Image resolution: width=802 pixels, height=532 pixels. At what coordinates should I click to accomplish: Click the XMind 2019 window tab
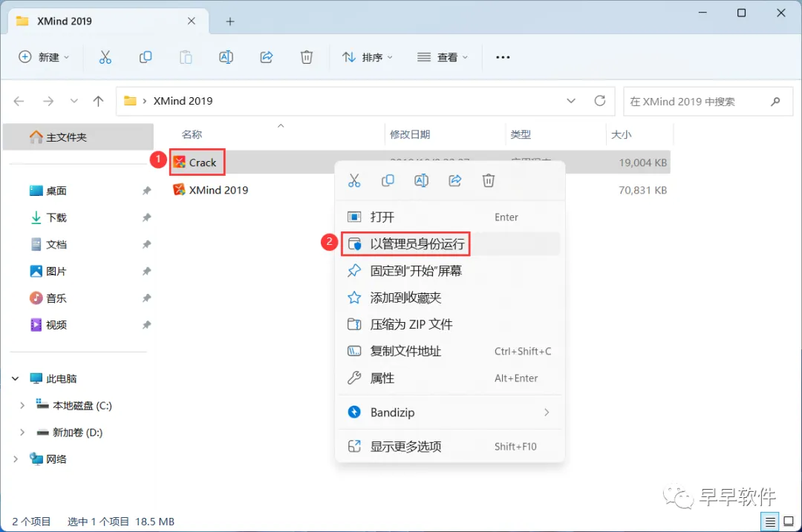pyautogui.click(x=108, y=21)
